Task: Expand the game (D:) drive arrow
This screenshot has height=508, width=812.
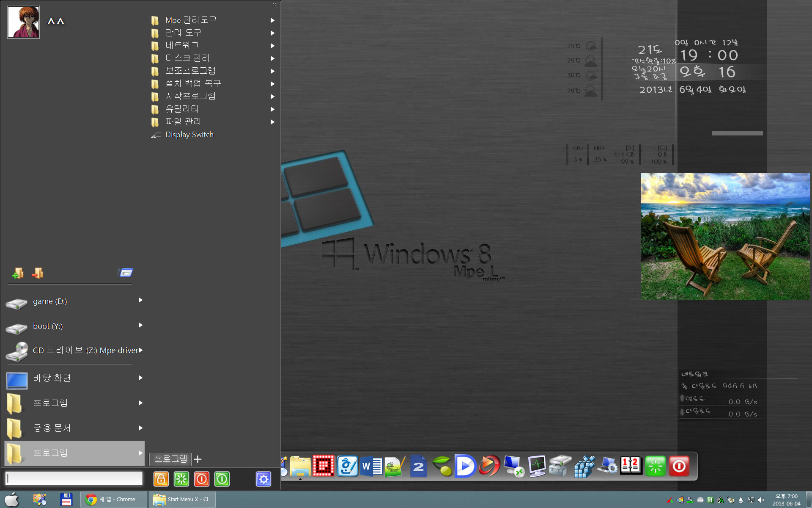Action: (x=140, y=300)
